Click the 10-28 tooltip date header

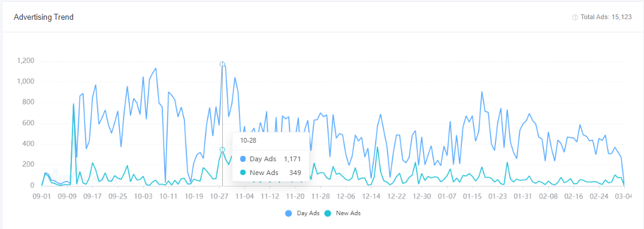pos(247,140)
